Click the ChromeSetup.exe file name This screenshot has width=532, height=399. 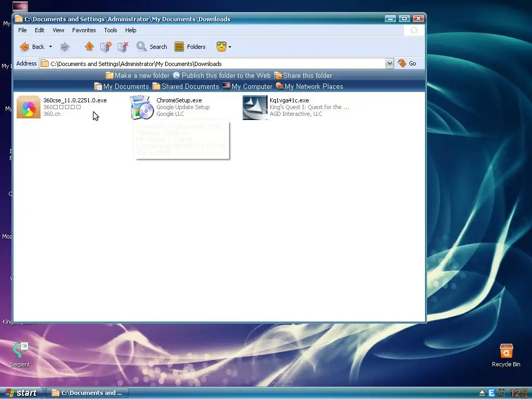[179, 100]
